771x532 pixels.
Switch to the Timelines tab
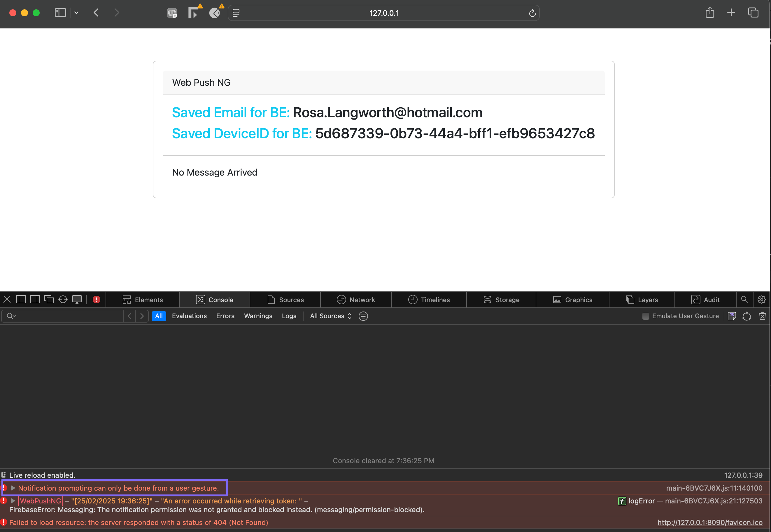(x=429, y=300)
